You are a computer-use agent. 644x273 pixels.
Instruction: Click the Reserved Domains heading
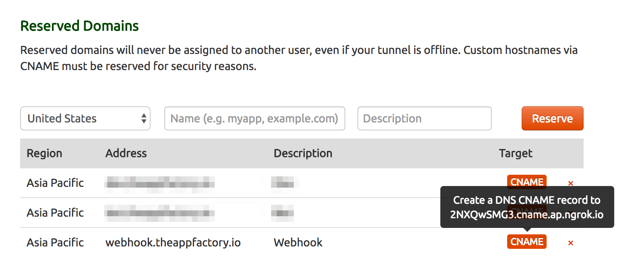pos(79,26)
